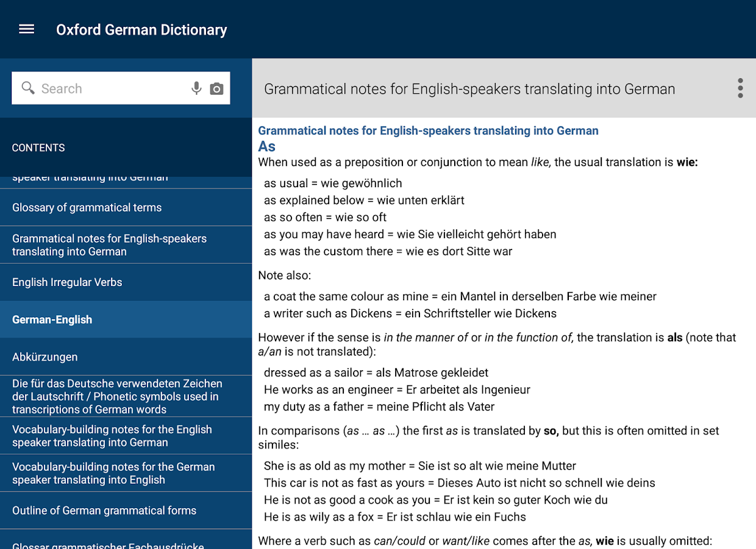Open the hamburger navigation menu

tap(27, 29)
